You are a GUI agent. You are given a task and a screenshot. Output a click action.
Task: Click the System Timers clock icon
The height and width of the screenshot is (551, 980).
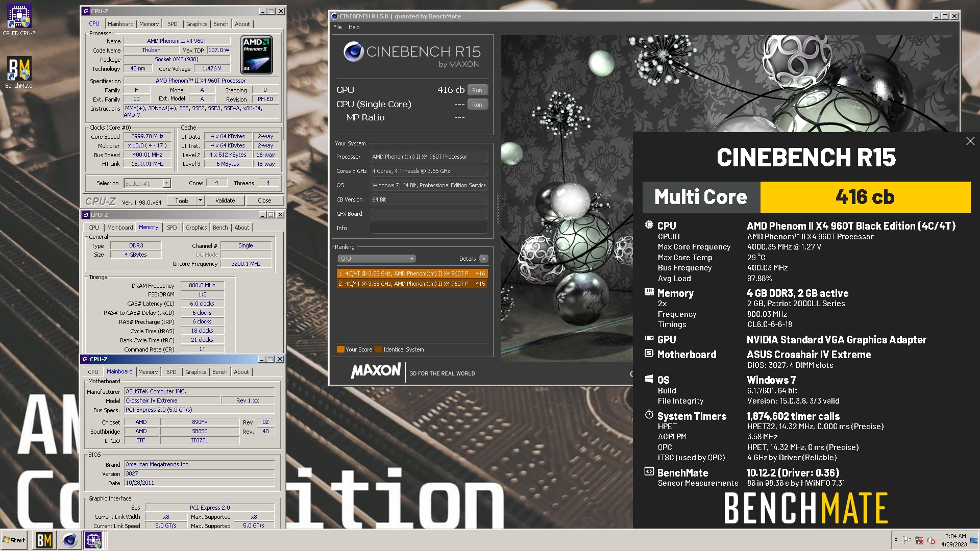[649, 415]
